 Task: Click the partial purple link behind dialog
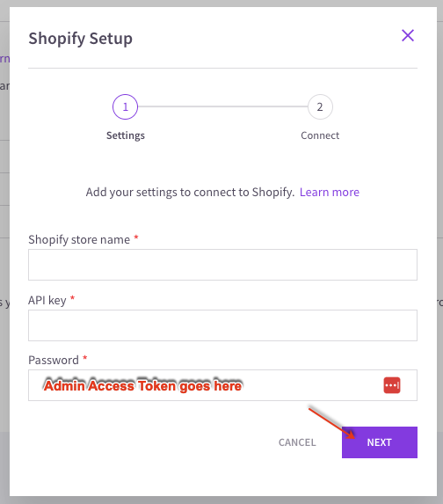(4, 59)
